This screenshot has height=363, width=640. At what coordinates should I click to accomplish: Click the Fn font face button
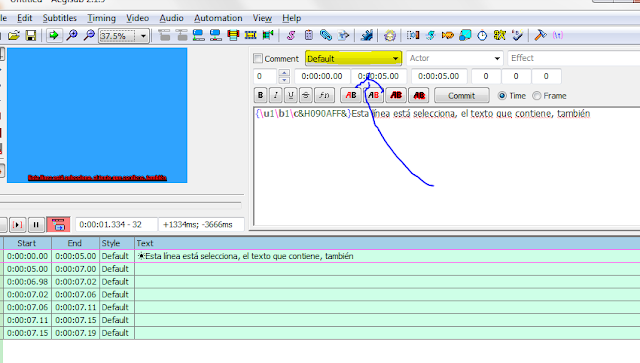pos(324,95)
